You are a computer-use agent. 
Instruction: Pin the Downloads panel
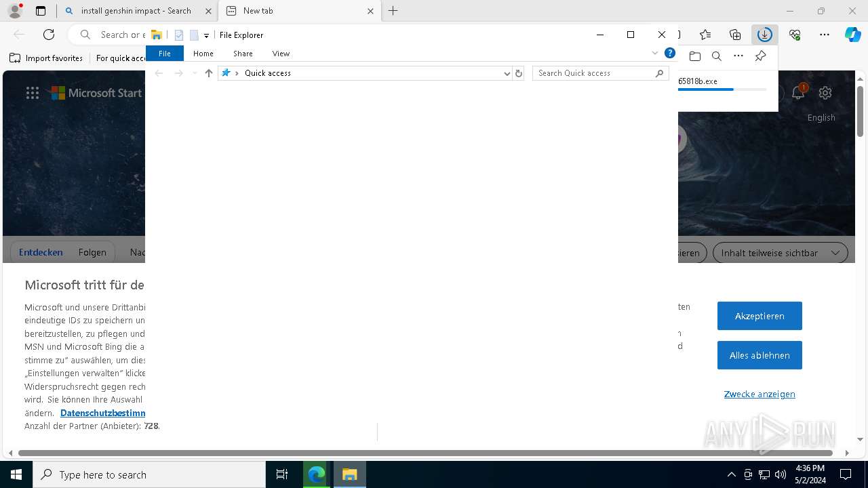[761, 56]
